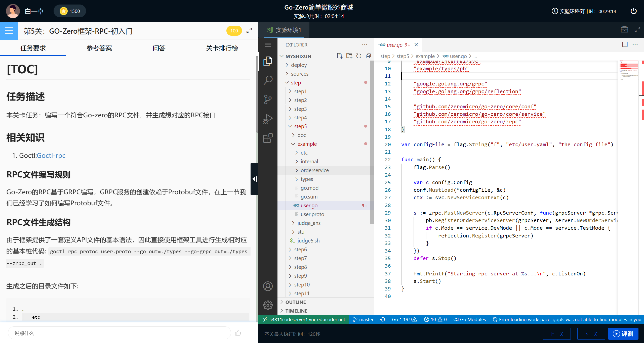Switch to the 参考答案 tab
The image size is (644, 343).
99,48
